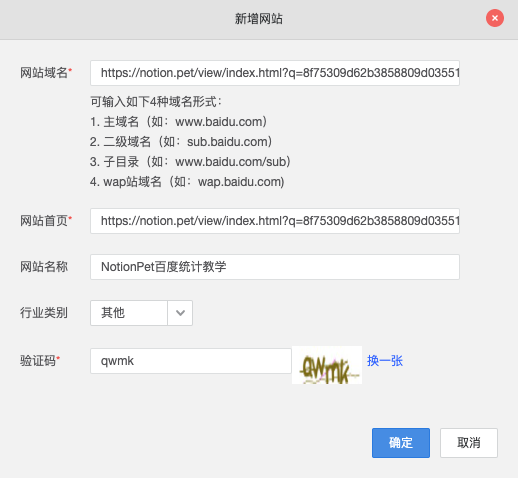The height and width of the screenshot is (478, 518).
Task: Click the 二级域名 sub.baidu.com hint line
Action: [x=181, y=142]
